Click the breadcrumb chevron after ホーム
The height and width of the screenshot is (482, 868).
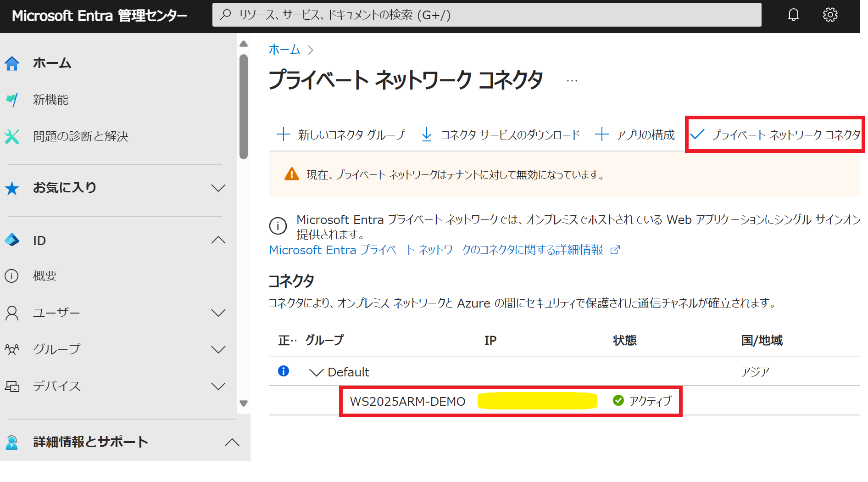click(311, 50)
